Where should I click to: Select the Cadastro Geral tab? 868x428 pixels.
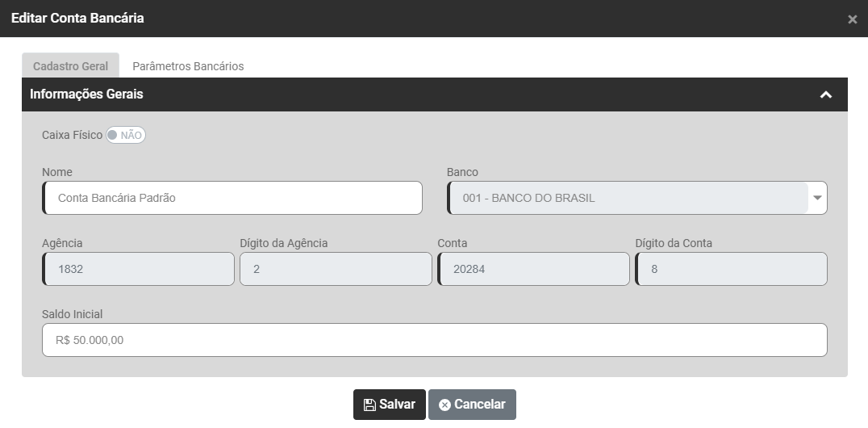[70, 66]
